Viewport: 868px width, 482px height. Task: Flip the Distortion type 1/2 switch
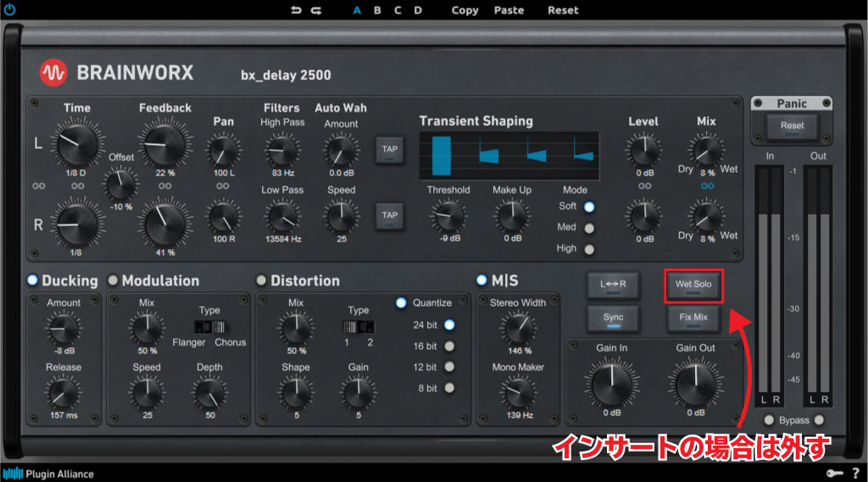[359, 326]
